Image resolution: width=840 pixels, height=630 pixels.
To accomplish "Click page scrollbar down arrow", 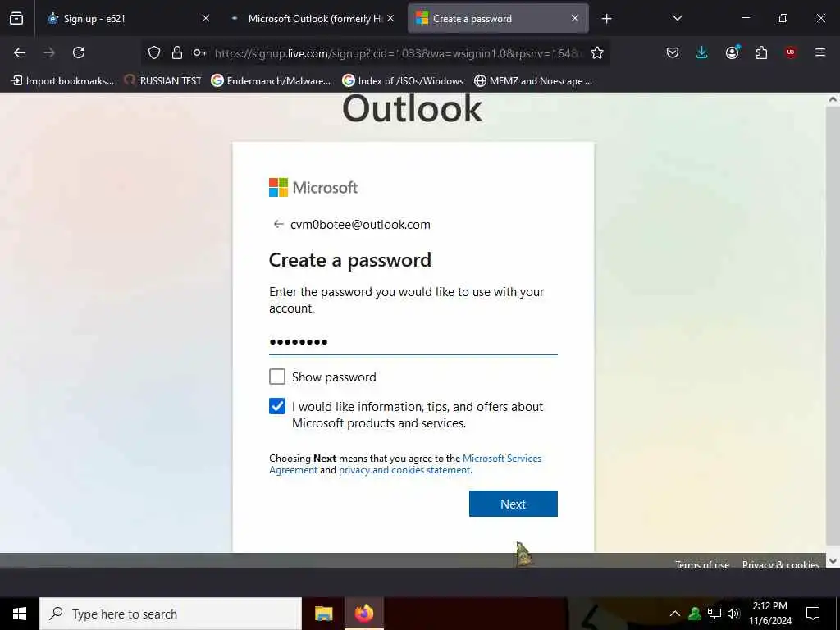I will click(x=833, y=561).
